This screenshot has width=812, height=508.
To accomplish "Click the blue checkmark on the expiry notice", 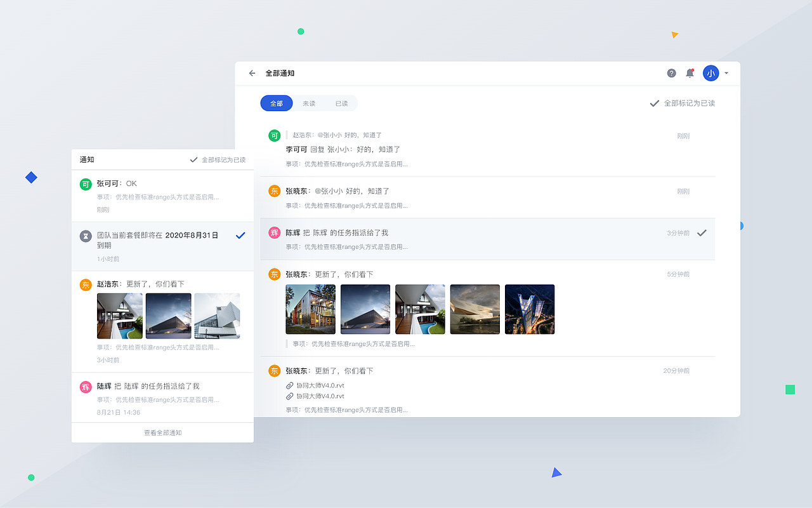I will [x=240, y=235].
